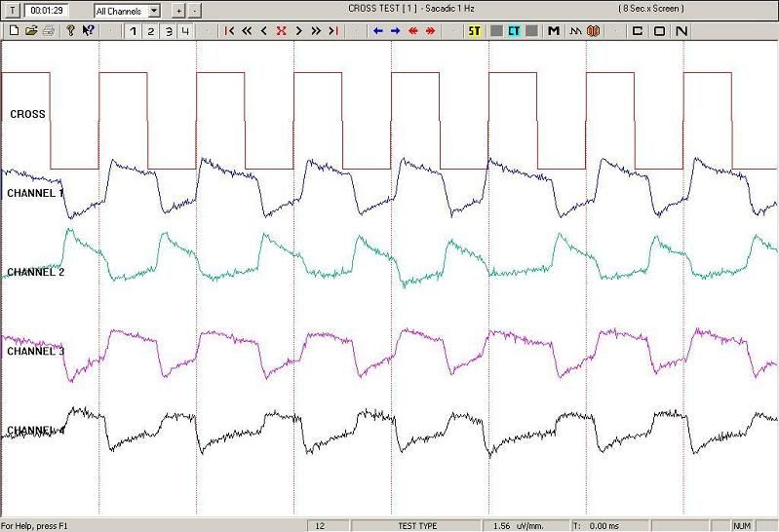Click the double left chevron rewind icon
The width and height of the screenshot is (779, 532).
point(247,31)
